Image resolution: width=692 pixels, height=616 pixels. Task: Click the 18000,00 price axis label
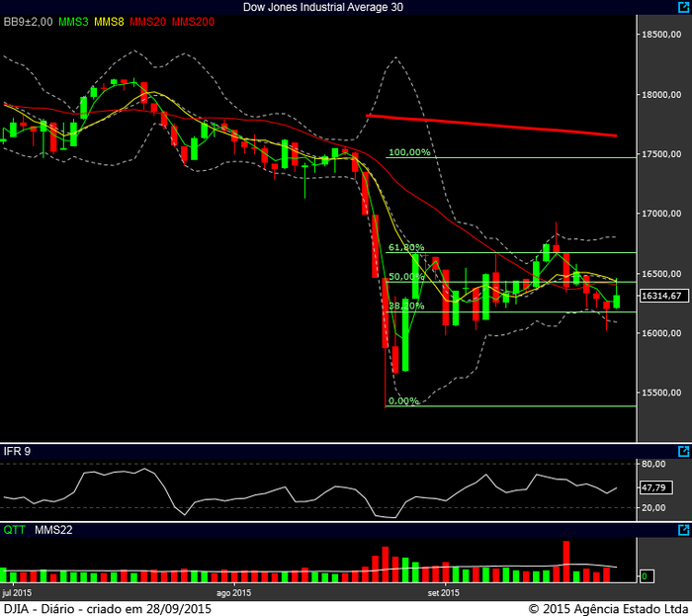[661, 95]
